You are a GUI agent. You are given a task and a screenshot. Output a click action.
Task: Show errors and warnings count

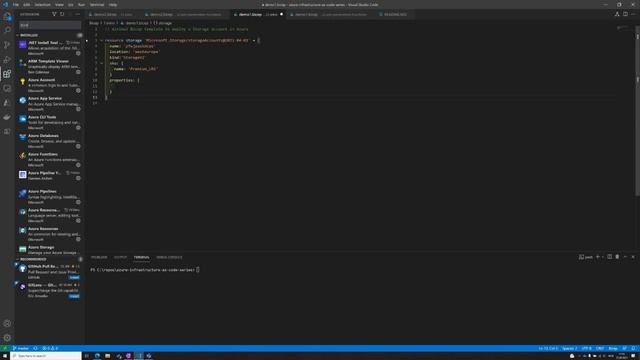click(50, 349)
